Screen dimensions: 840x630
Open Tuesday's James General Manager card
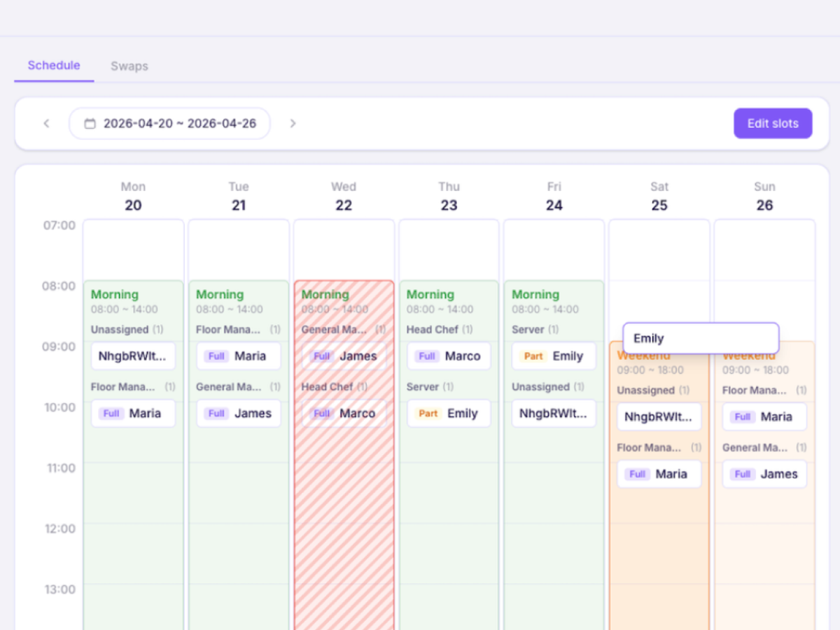tap(239, 414)
